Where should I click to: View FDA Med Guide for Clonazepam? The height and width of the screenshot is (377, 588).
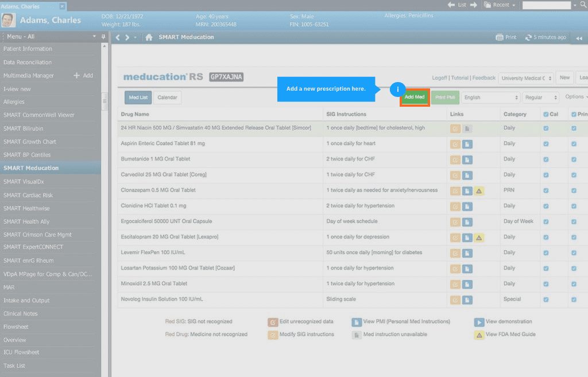click(x=479, y=191)
